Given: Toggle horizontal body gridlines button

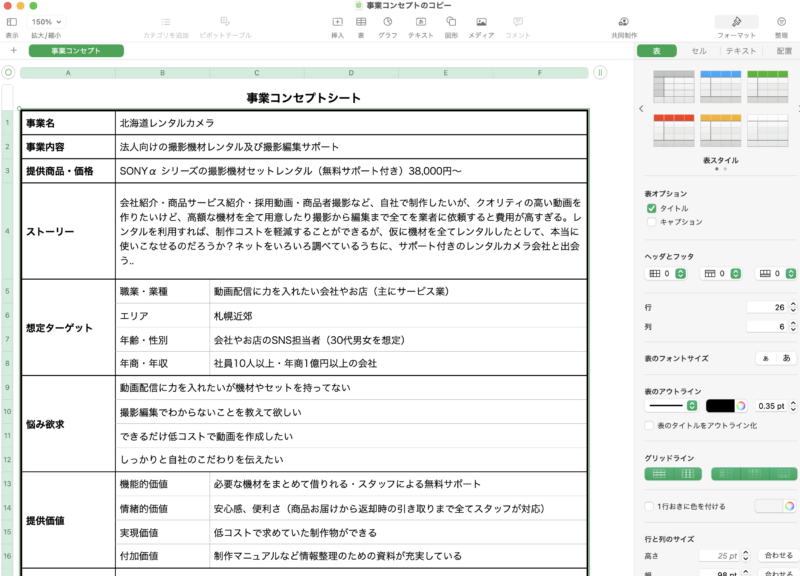Looking at the screenshot, I should [x=659, y=474].
